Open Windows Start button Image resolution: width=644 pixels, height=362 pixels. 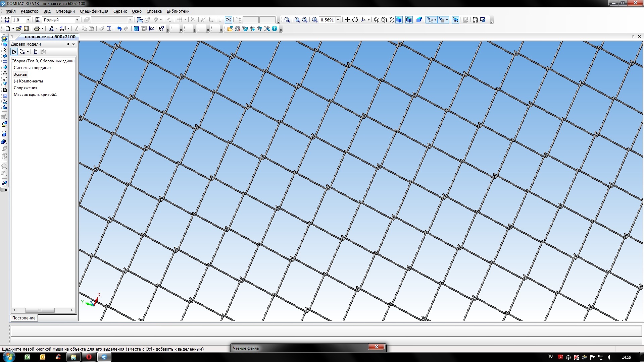(9, 356)
